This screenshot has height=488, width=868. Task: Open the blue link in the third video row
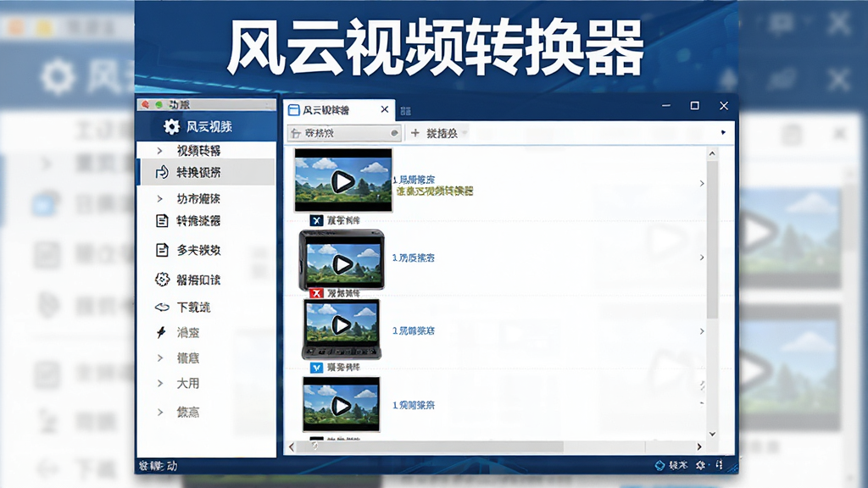(x=414, y=331)
